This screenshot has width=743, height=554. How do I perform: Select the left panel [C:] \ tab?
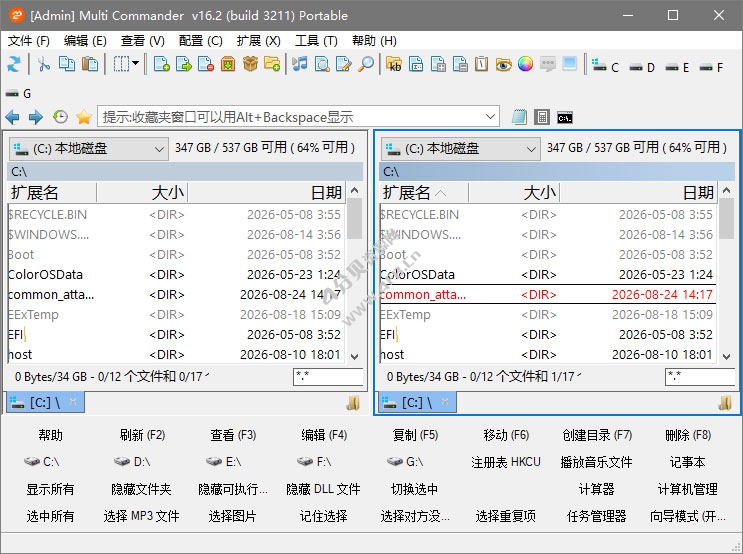click(x=46, y=403)
